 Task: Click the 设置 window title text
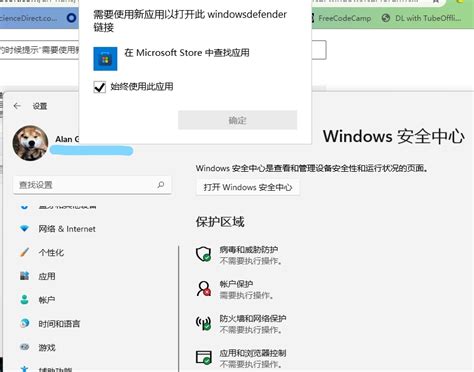(40, 106)
